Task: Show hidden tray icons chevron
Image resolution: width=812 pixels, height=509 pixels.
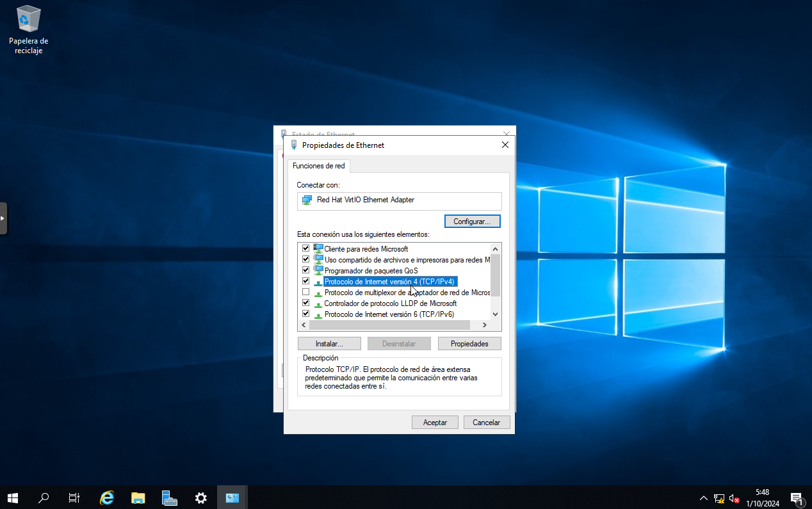Action: point(704,498)
